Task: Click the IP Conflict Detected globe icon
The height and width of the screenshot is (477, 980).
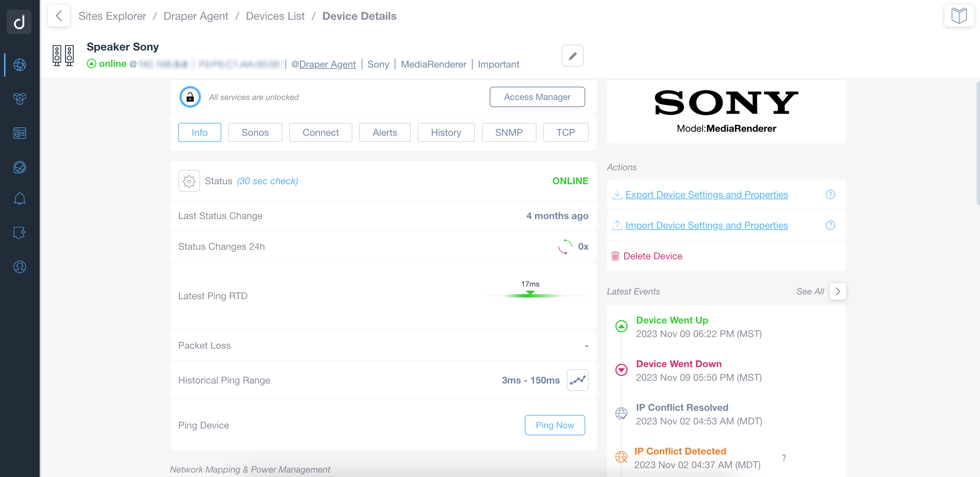Action: point(621,457)
